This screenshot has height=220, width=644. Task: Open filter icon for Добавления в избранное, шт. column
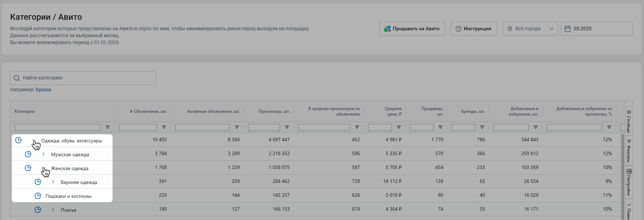tap(536, 127)
